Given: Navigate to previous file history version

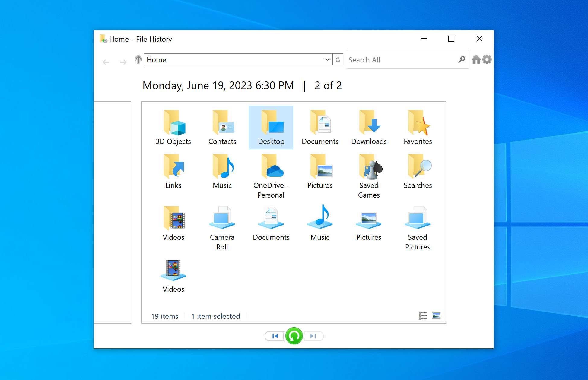Looking at the screenshot, I should click(x=275, y=336).
